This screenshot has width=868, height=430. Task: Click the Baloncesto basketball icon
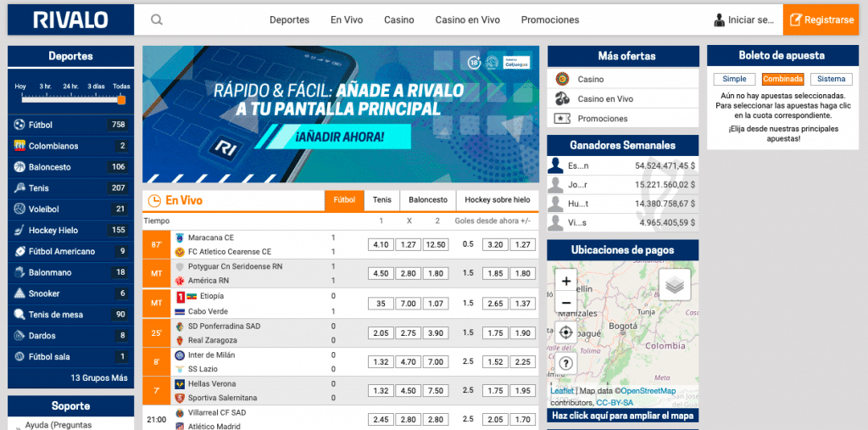tap(19, 167)
